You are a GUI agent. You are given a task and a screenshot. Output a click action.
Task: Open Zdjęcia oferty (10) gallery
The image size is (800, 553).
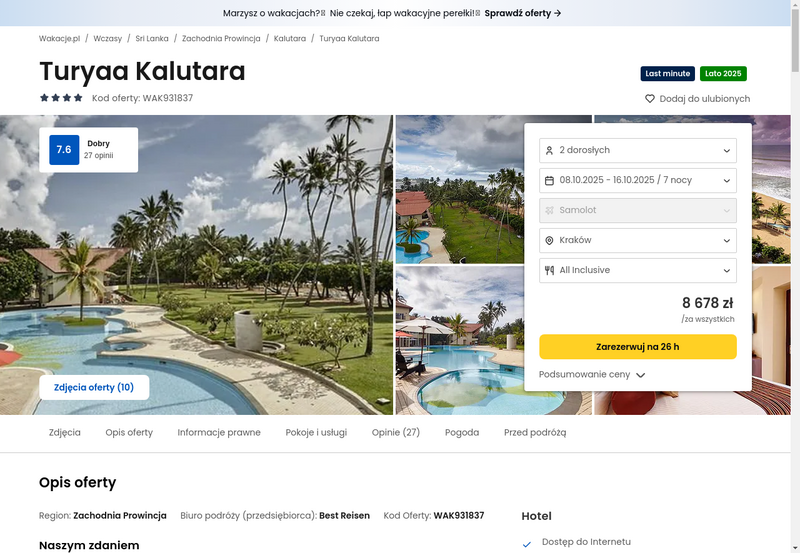pos(94,387)
